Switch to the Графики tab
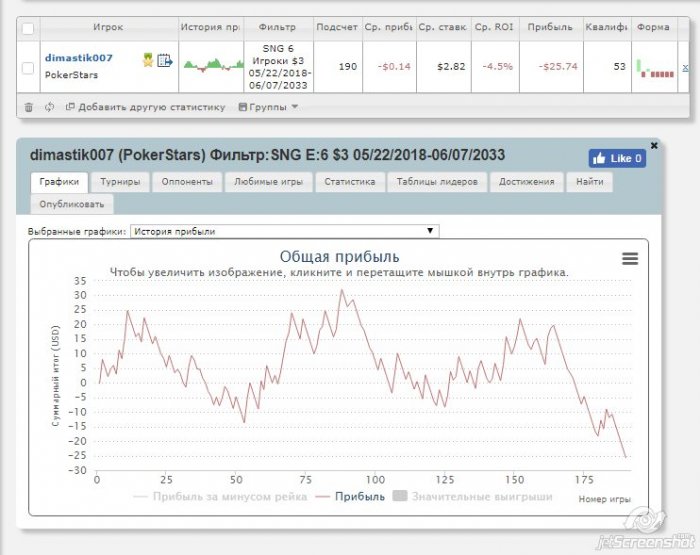The height and width of the screenshot is (555, 700). pos(59,182)
